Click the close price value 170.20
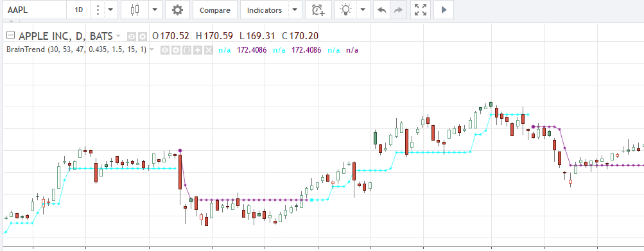 tap(304, 36)
